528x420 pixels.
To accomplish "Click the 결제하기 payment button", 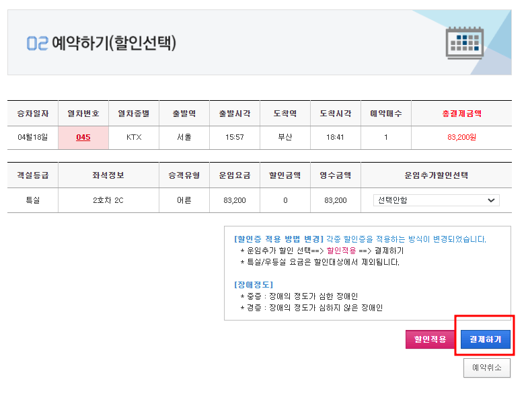I will click(x=485, y=339).
